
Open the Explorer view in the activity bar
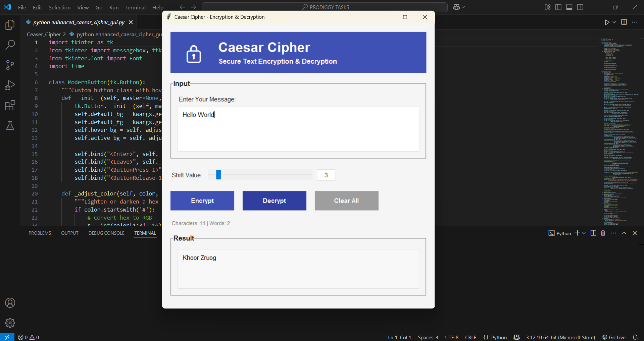pyautogui.click(x=10, y=24)
